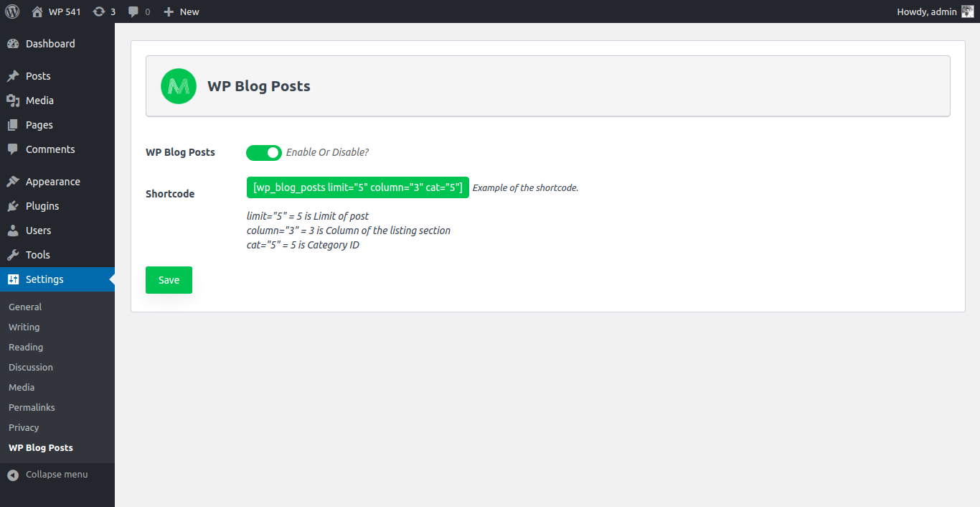Click the green M plugin logo

point(179,86)
